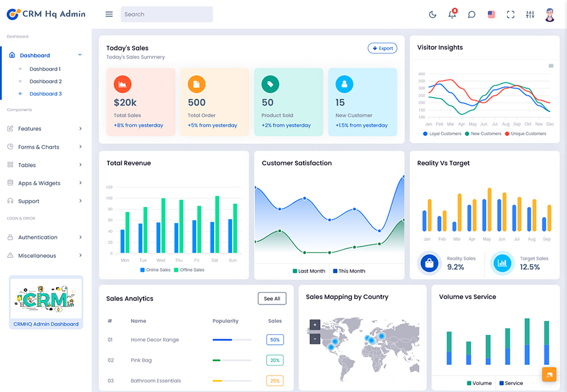Click the Tables grid icon
Viewport: 567px width, 392px height.
tap(10, 165)
